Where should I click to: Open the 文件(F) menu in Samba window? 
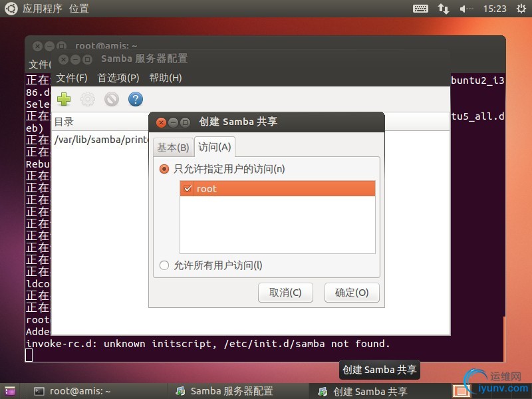pos(72,78)
